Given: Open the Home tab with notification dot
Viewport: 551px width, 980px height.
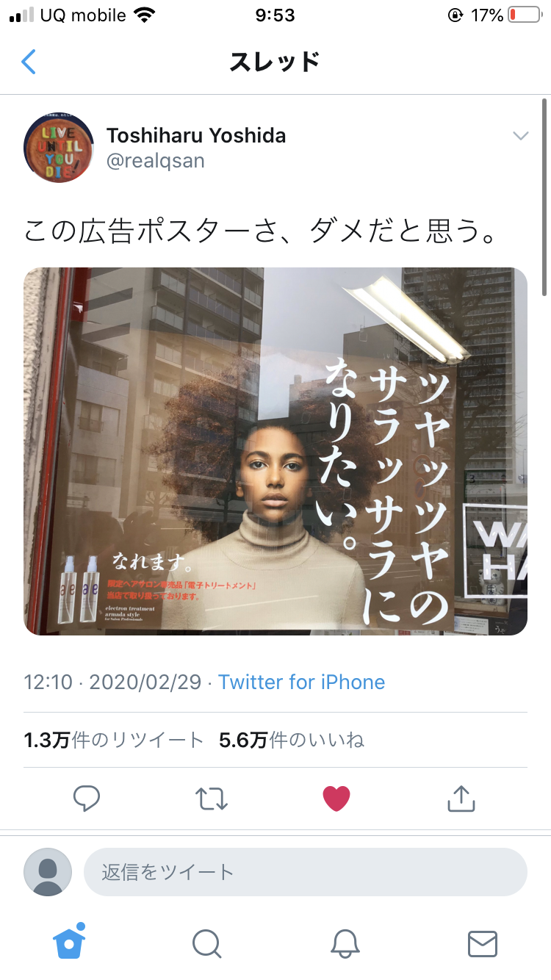Looking at the screenshot, I should coord(70,942).
